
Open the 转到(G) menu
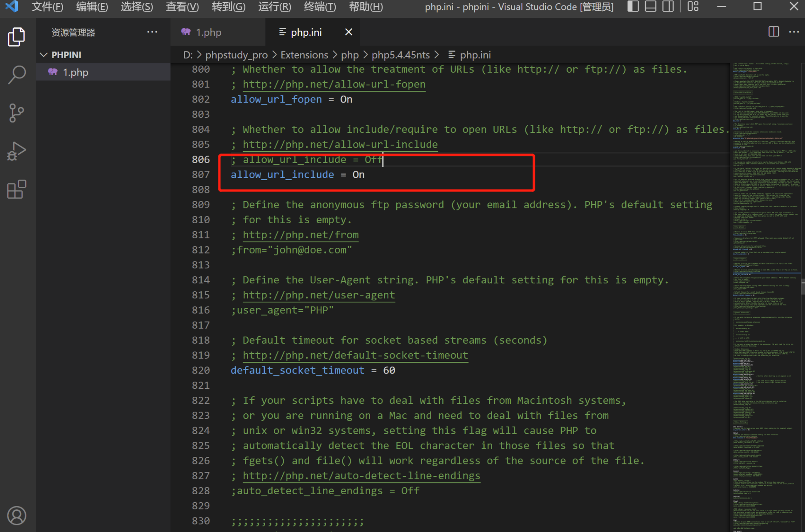(x=228, y=7)
